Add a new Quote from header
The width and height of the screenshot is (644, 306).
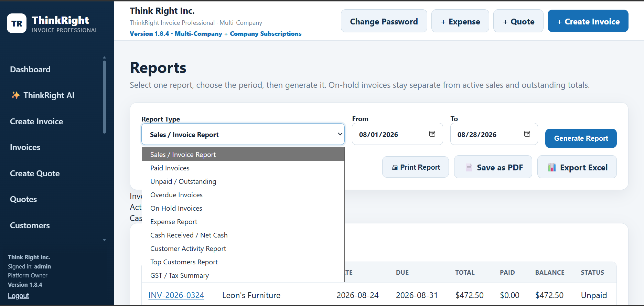pos(518,21)
